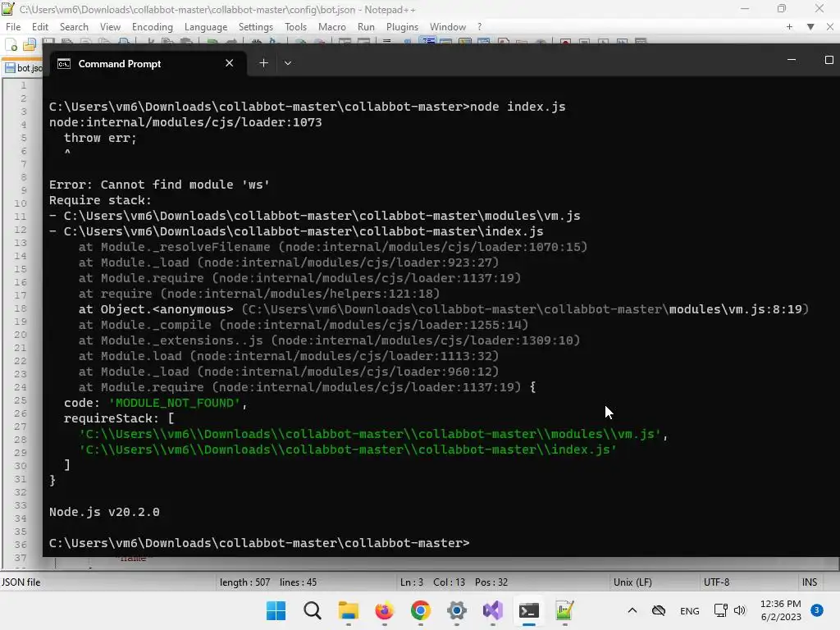Open the Encoding menu in Notepad++
Viewport: 840px width, 630px height.
pyautogui.click(x=152, y=27)
